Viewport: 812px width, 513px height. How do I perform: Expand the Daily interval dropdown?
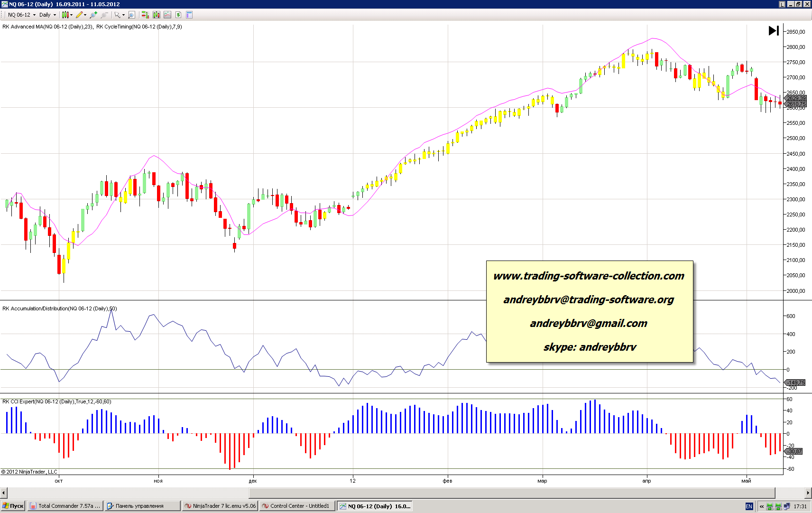click(x=47, y=15)
